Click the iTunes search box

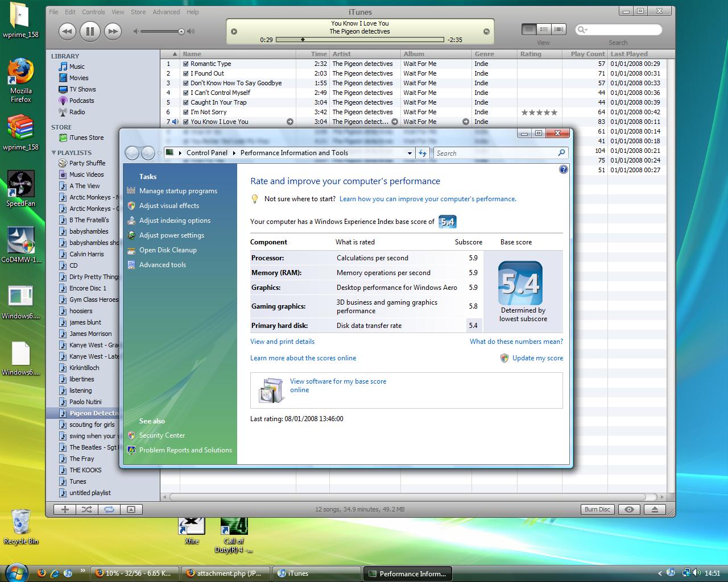pos(618,30)
